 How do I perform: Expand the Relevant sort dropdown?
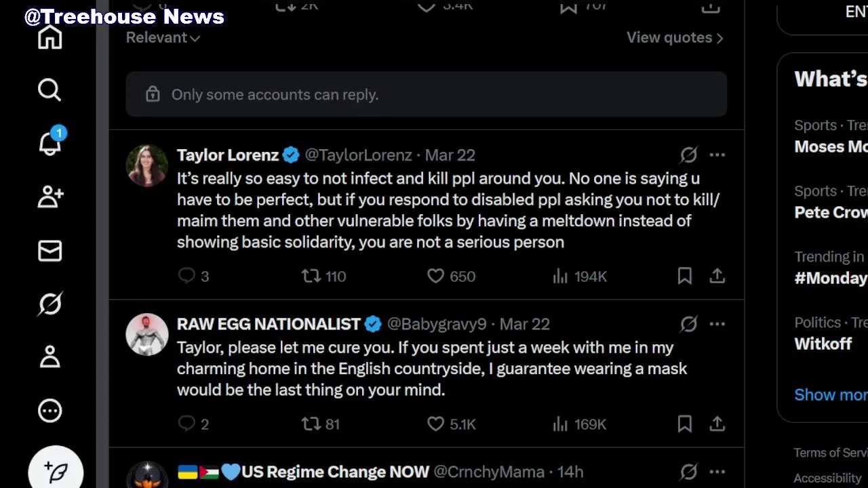coord(163,38)
